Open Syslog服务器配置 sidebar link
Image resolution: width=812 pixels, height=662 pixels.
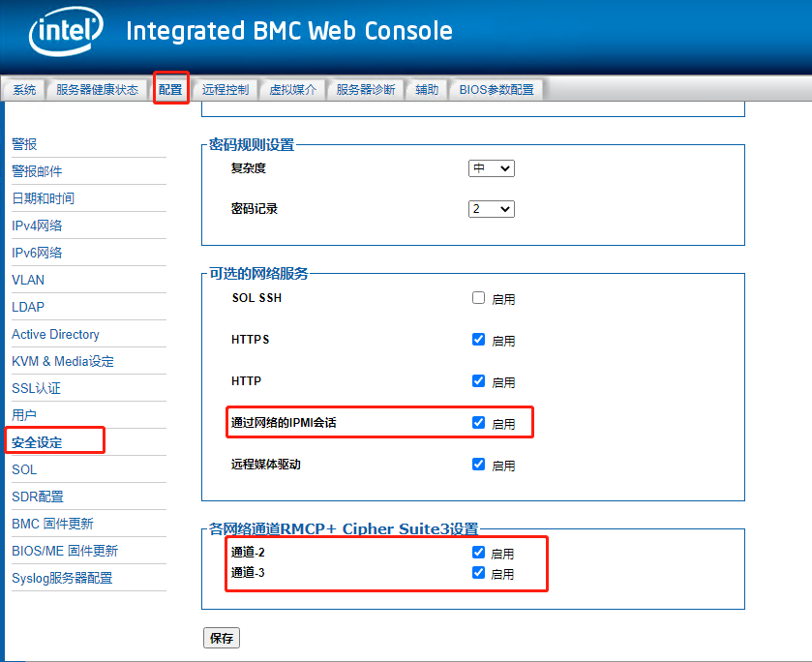click(62, 578)
